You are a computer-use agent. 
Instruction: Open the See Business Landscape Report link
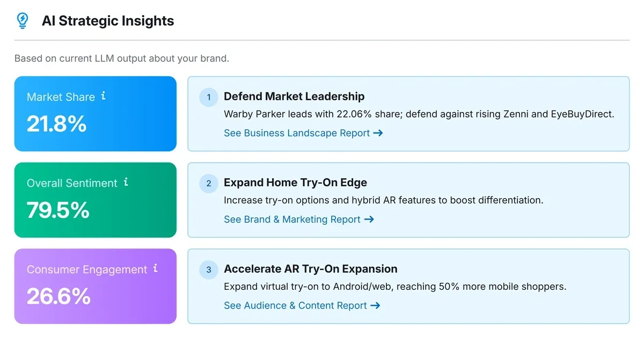click(x=297, y=133)
